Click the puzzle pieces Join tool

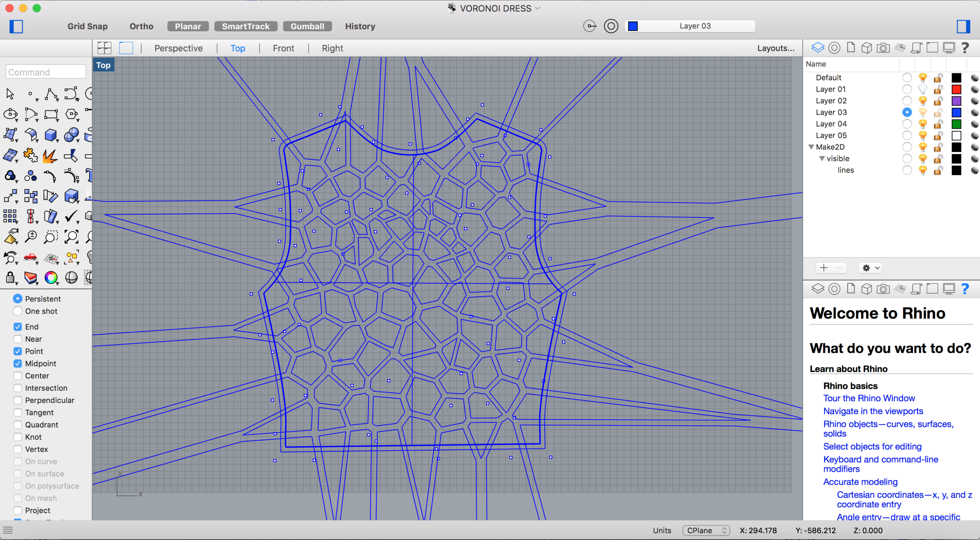point(31,156)
